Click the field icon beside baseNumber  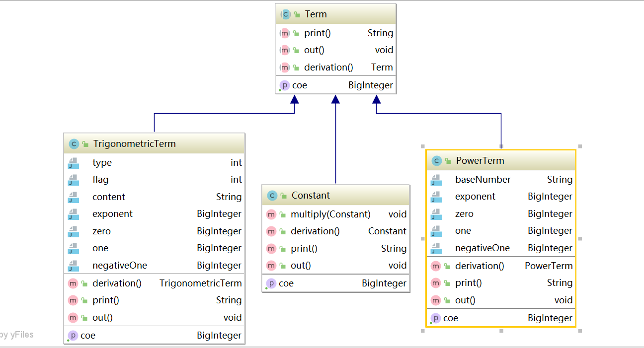click(436, 180)
